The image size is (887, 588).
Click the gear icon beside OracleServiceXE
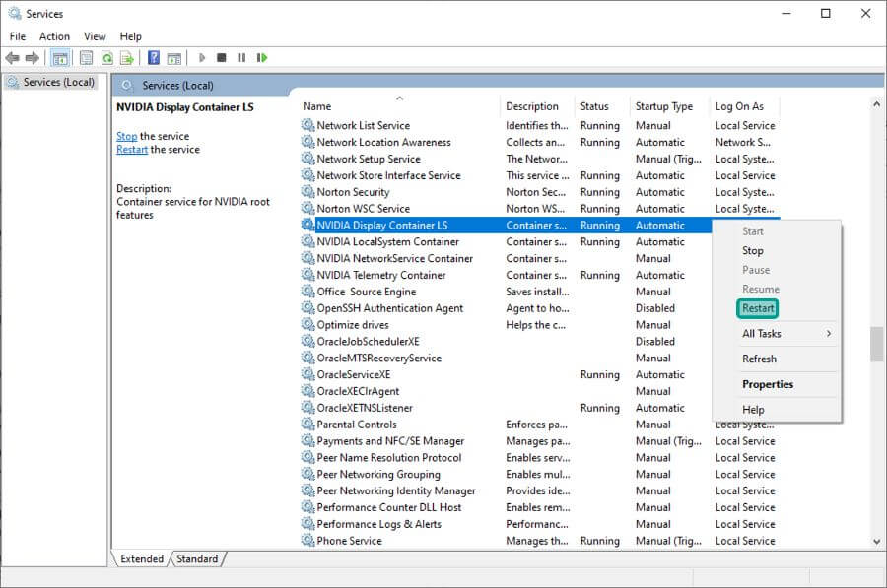coord(307,374)
